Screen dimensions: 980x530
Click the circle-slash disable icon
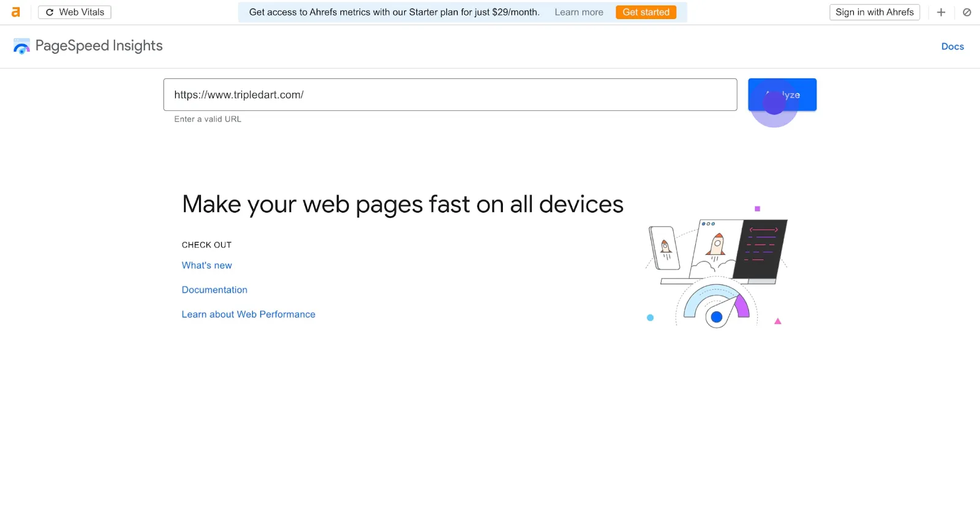coord(967,12)
